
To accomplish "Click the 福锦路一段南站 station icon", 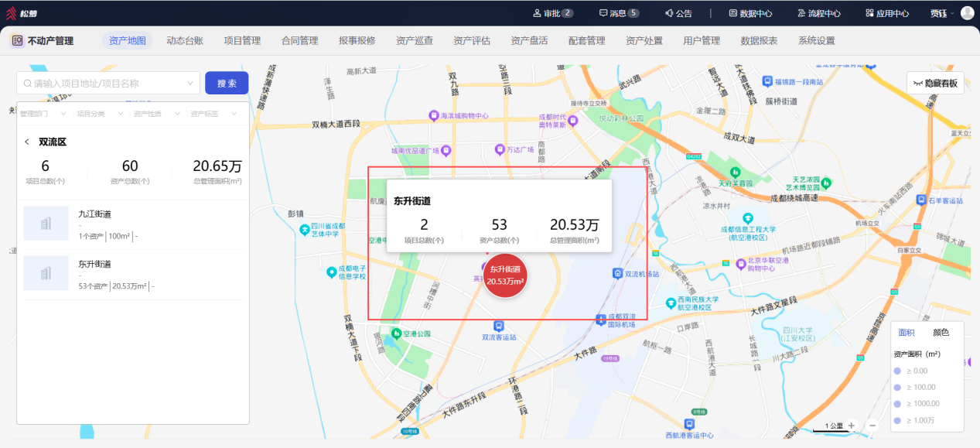I will (768, 80).
